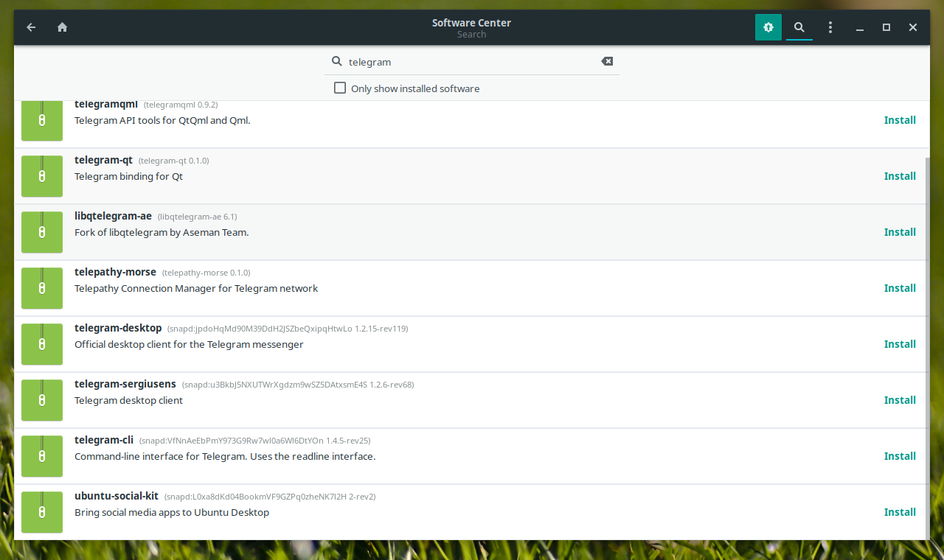
Task: Click 'Telegram desktop client' description
Action: [128, 400]
